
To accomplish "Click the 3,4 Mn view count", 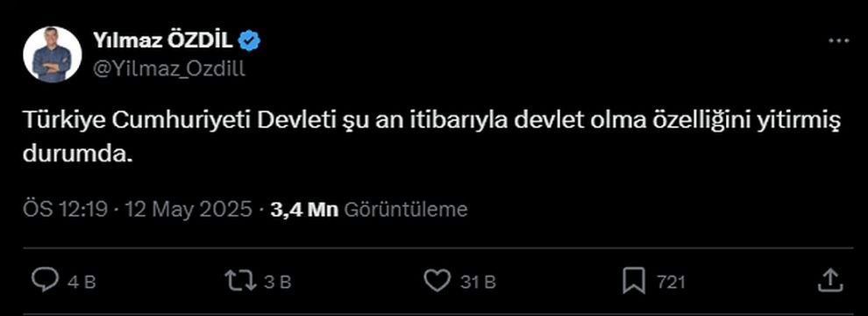I will pos(304,210).
